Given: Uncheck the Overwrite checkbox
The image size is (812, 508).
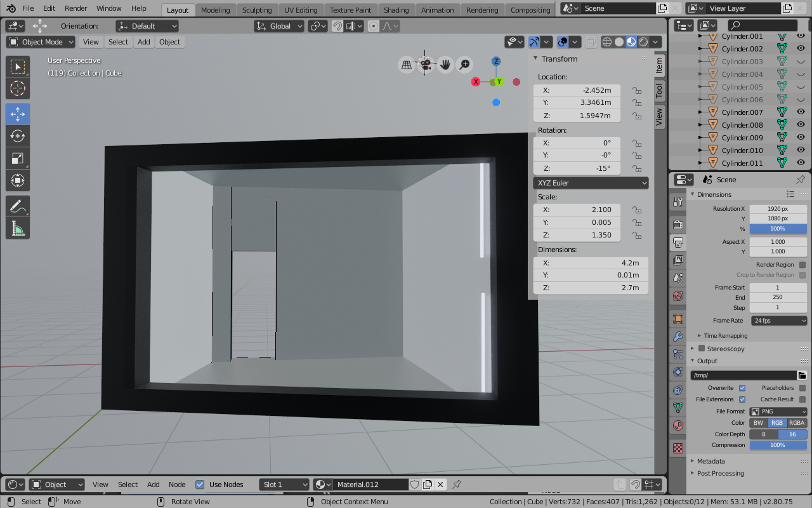Looking at the screenshot, I should click(x=742, y=388).
